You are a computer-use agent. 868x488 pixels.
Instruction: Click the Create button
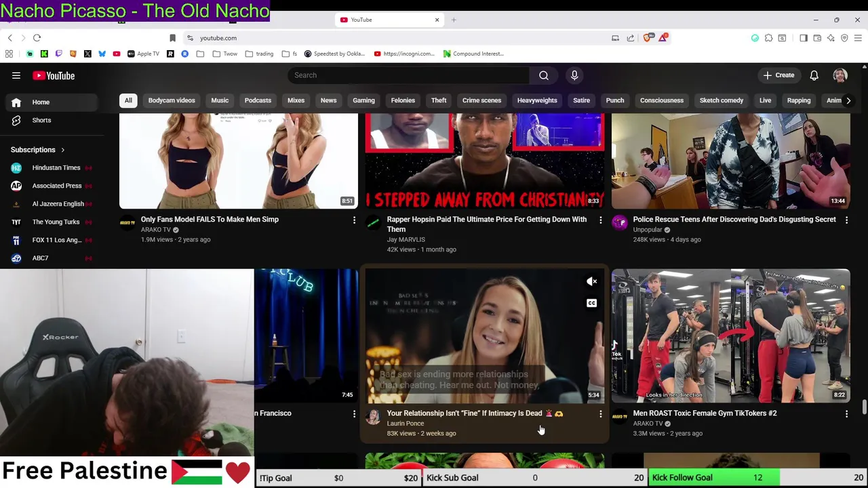coord(778,75)
